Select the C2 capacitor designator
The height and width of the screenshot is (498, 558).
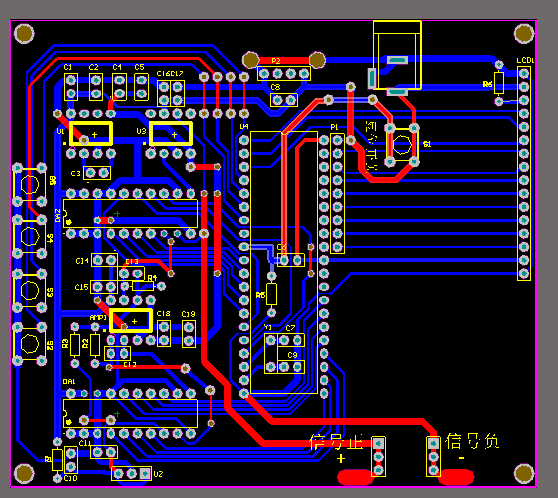94,67
